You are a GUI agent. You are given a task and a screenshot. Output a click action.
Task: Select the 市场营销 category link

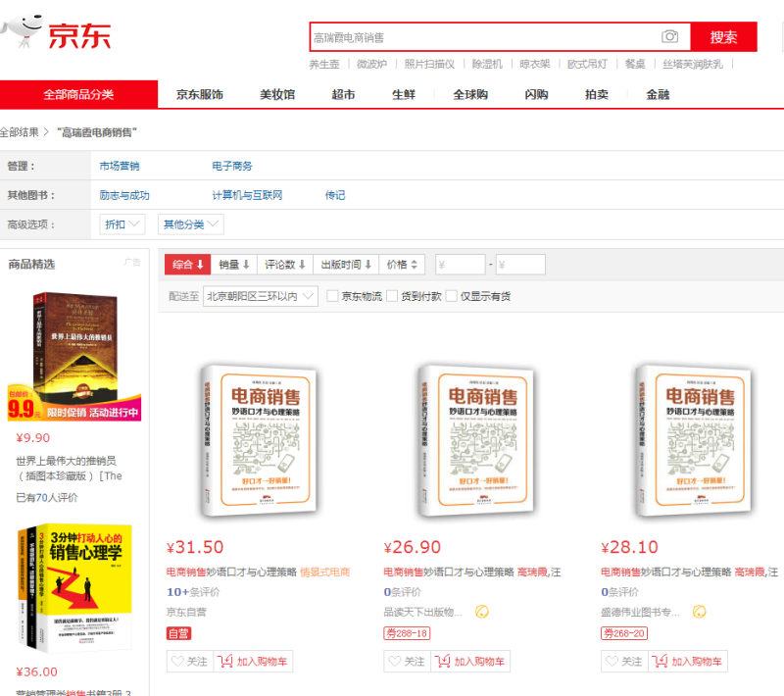(120, 166)
